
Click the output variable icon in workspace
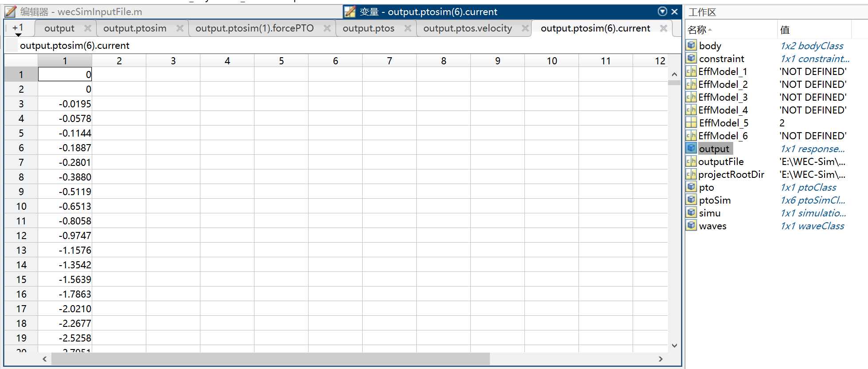(x=691, y=148)
